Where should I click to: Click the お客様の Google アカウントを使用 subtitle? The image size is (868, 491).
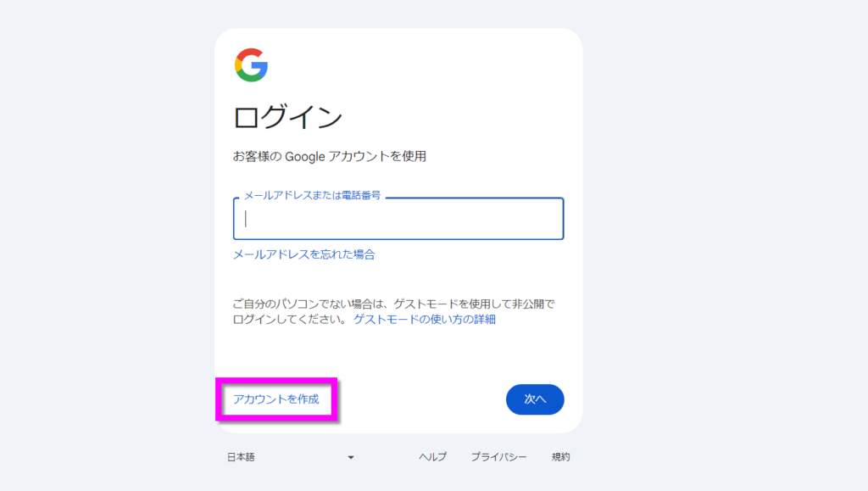[329, 157]
